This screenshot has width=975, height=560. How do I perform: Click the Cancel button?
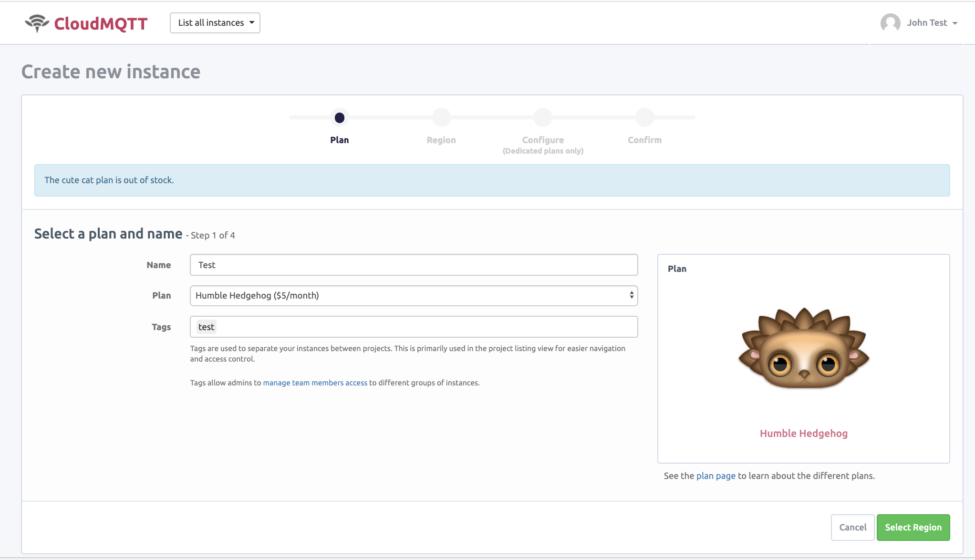[x=853, y=527]
